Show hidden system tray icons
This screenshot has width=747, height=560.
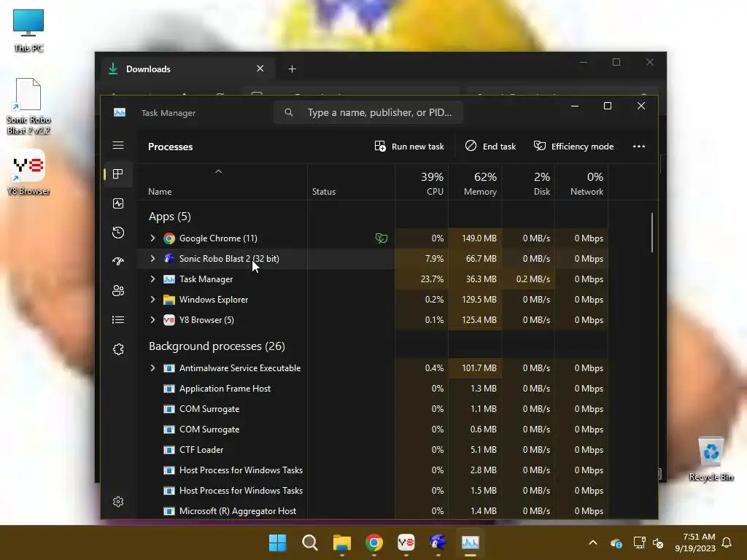[x=592, y=542]
